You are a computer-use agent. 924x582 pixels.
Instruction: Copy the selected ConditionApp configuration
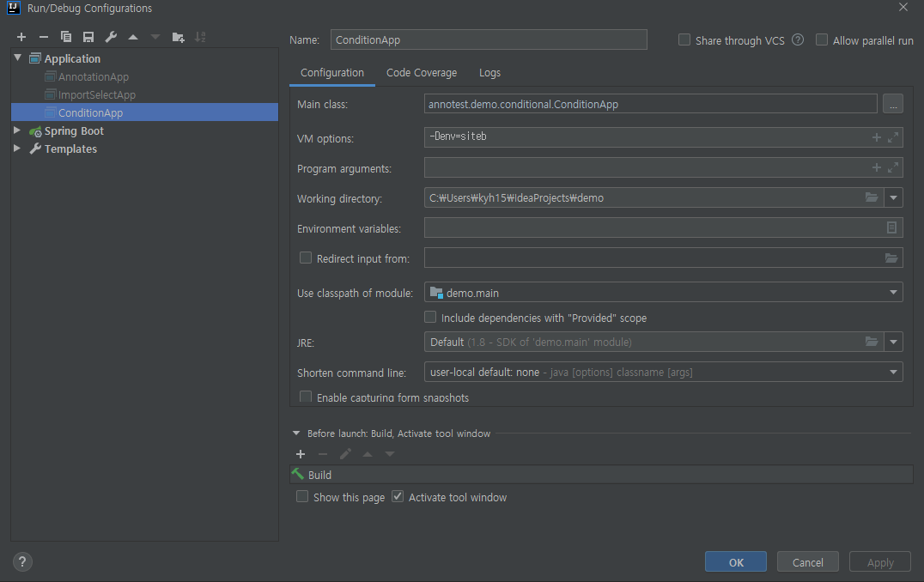pyautogui.click(x=66, y=37)
